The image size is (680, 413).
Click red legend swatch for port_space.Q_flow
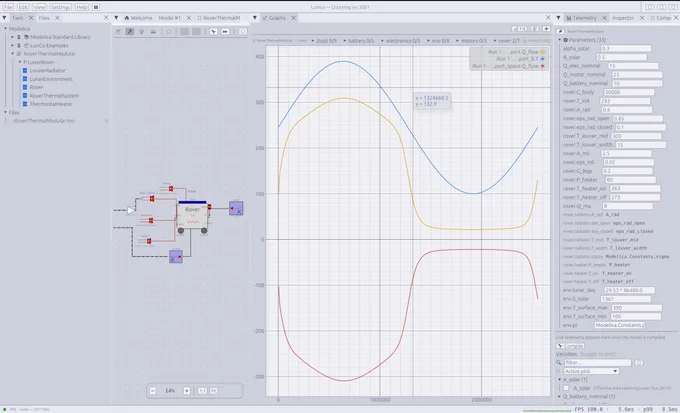pos(543,66)
